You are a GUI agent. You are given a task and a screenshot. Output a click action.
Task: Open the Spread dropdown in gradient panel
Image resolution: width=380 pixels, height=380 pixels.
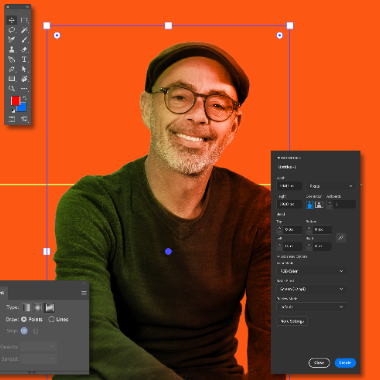[38, 359]
